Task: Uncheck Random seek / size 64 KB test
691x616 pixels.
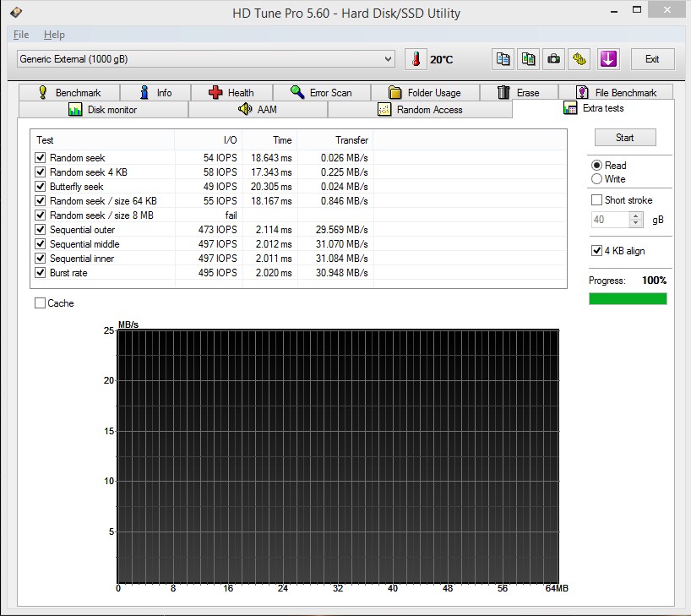Action: (x=40, y=200)
